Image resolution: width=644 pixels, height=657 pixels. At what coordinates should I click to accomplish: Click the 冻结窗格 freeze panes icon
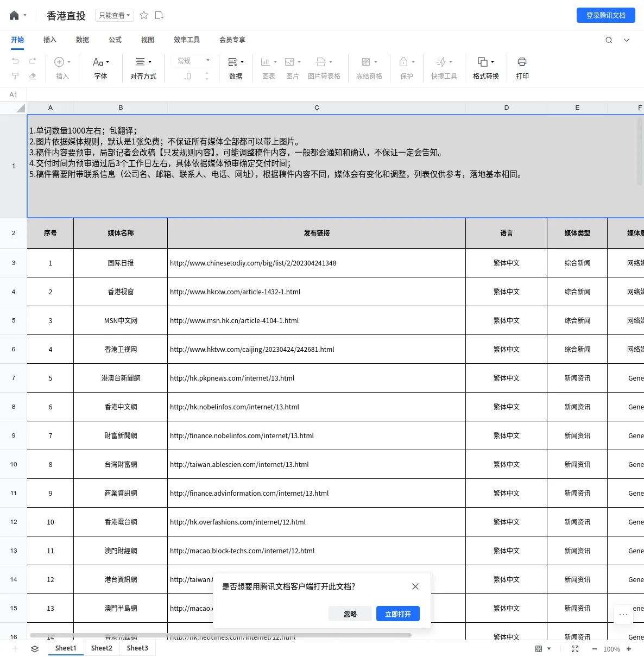pyautogui.click(x=366, y=62)
